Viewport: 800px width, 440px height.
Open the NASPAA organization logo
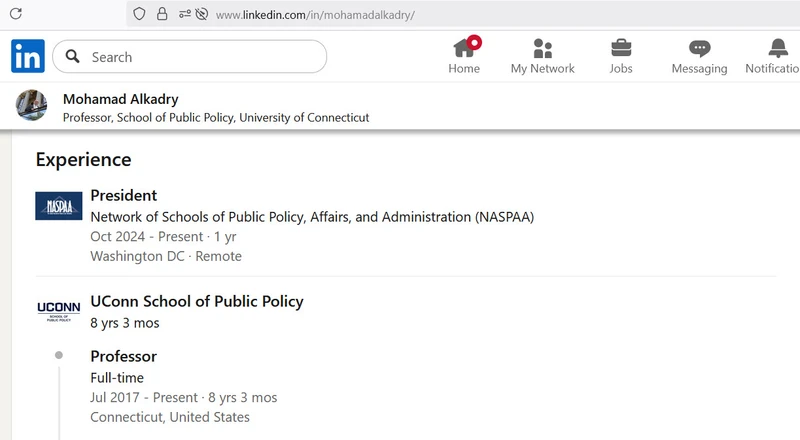[58, 206]
